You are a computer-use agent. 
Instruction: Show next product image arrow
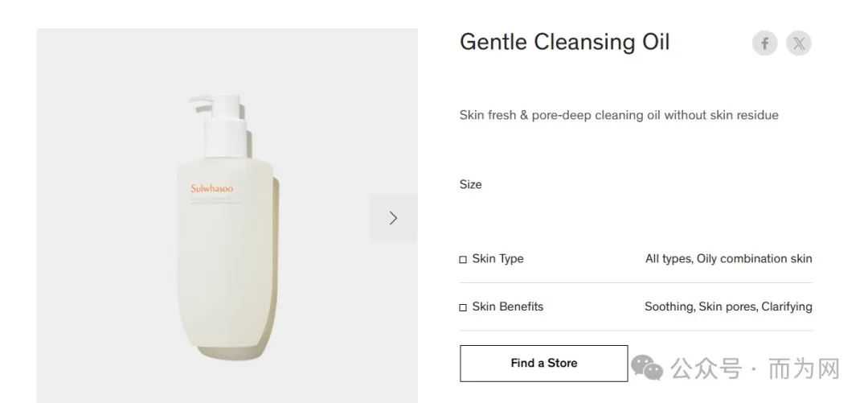coord(393,218)
